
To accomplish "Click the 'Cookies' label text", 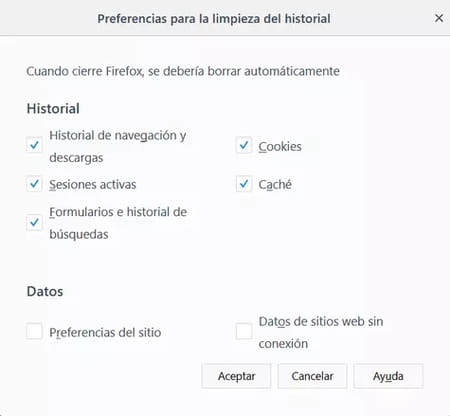I will 280,146.
